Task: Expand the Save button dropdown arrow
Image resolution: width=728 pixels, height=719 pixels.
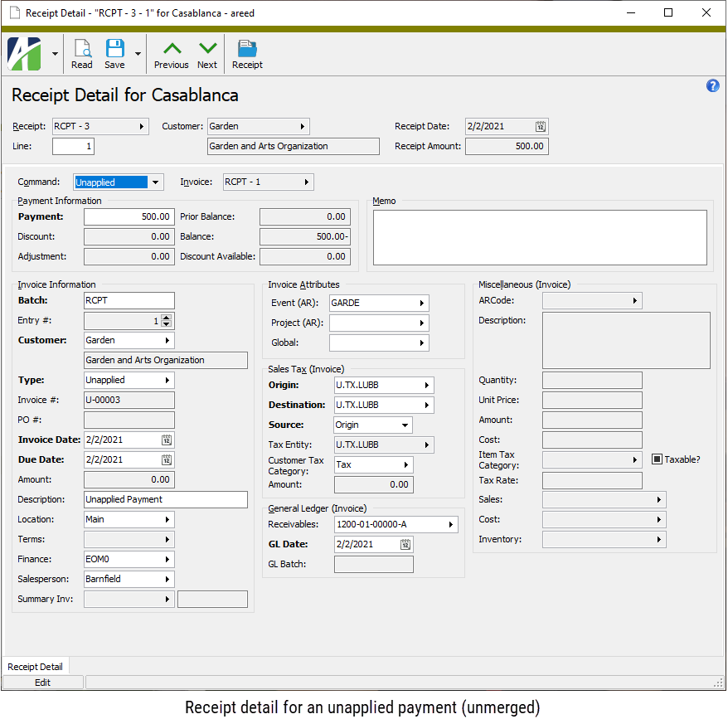Action: coord(138,55)
